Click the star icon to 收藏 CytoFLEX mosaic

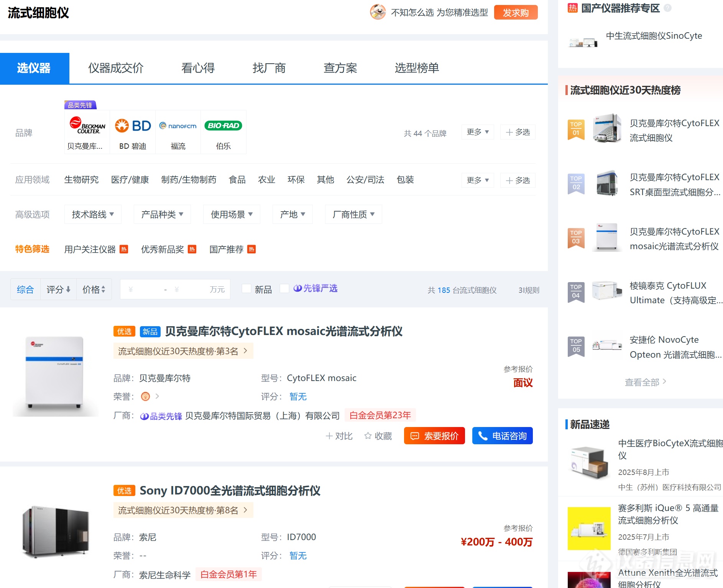(368, 436)
